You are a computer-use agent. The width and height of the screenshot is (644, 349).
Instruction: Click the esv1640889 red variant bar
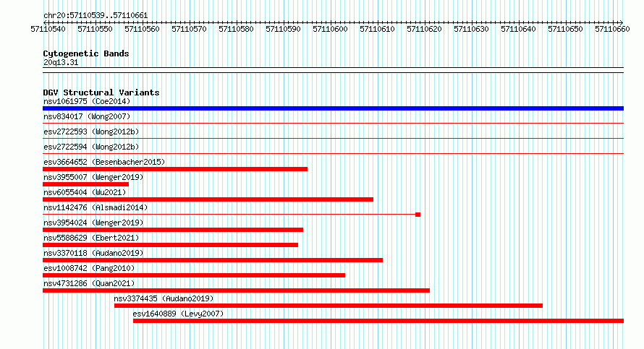pyautogui.click(x=378, y=321)
